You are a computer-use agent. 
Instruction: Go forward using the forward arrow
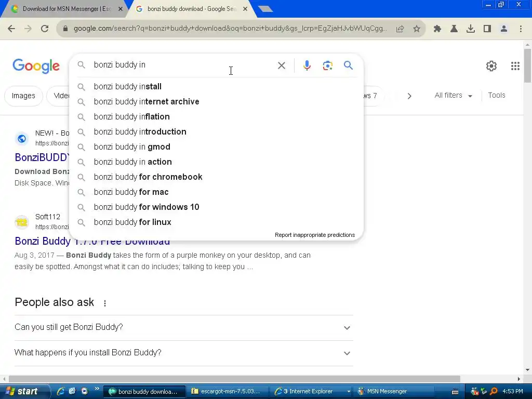pyautogui.click(x=28, y=29)
